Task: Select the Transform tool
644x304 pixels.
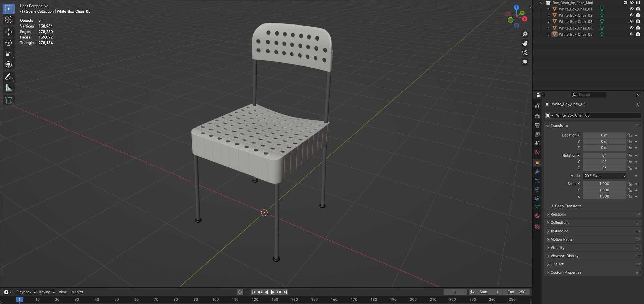Action: (9, 64)
